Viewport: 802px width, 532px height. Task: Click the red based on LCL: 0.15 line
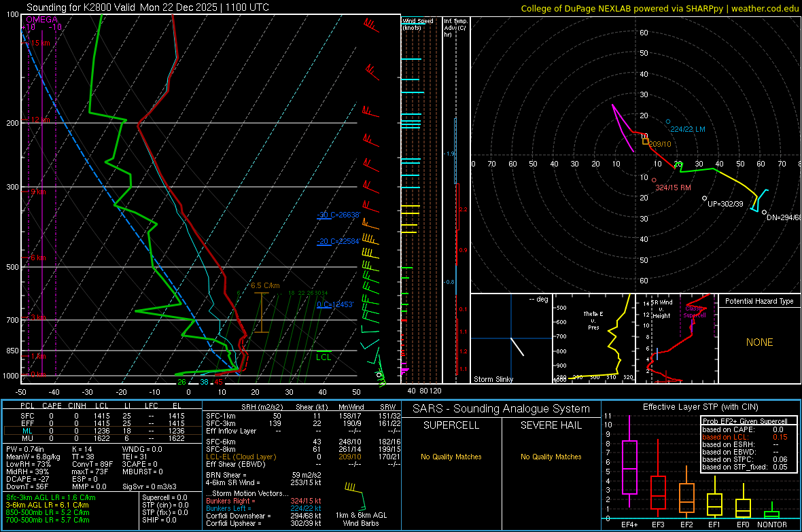[745, 437]
